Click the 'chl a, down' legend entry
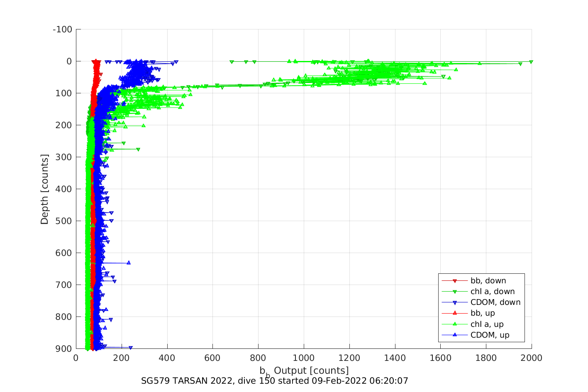588x392 pixels. pos(478,292)
